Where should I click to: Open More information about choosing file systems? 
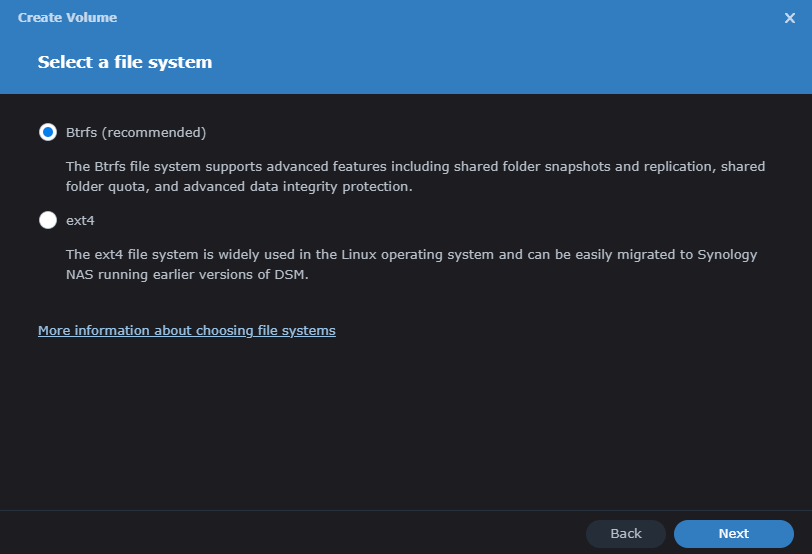click(x=186, y=330)
